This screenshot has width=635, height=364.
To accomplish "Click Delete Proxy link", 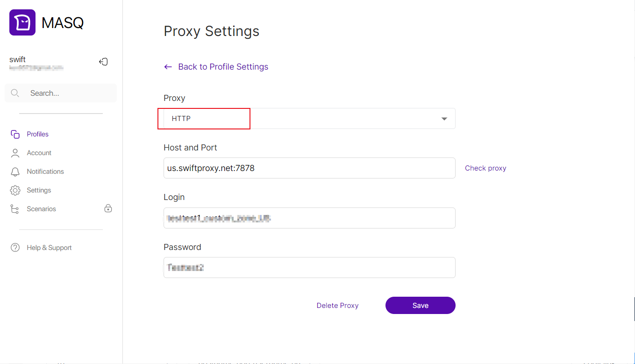I will (337, 306).
